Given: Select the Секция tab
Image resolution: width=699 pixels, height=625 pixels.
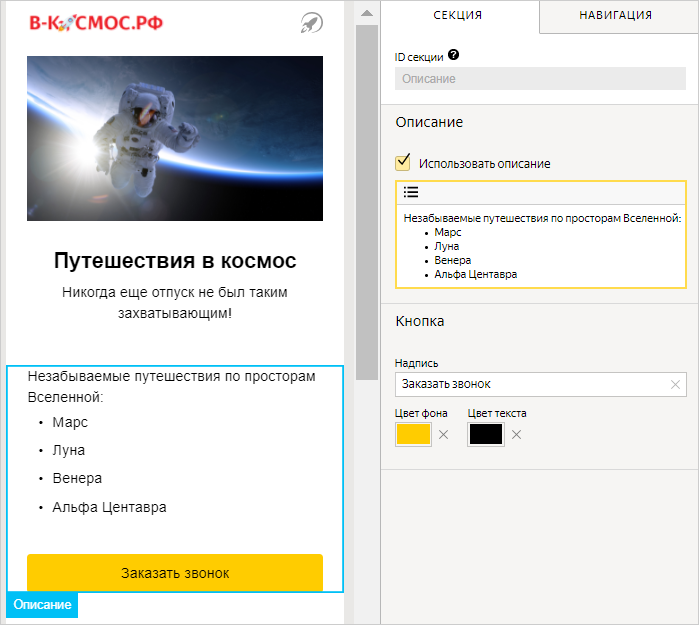Looking at the screenshot, I should click(458, 15).
